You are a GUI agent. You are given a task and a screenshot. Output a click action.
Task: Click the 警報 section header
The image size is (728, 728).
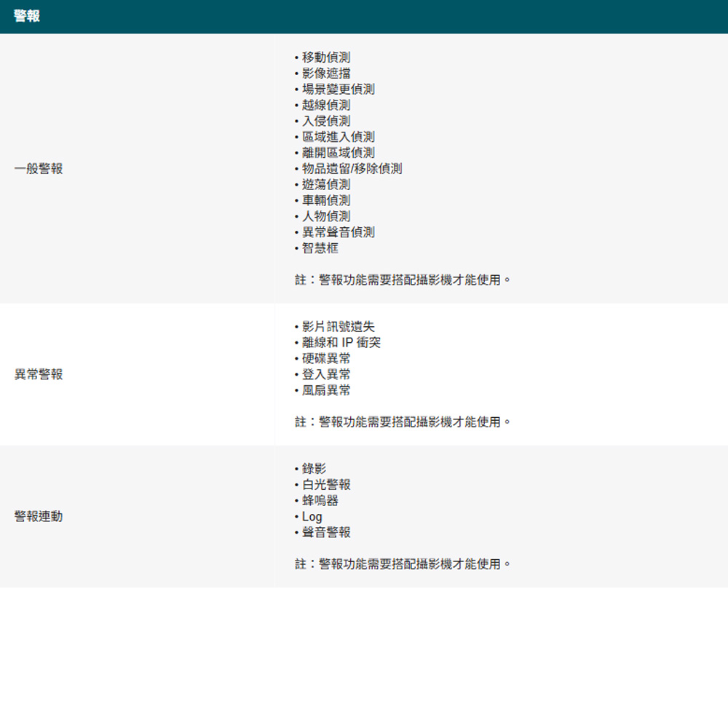click(27, 16)
